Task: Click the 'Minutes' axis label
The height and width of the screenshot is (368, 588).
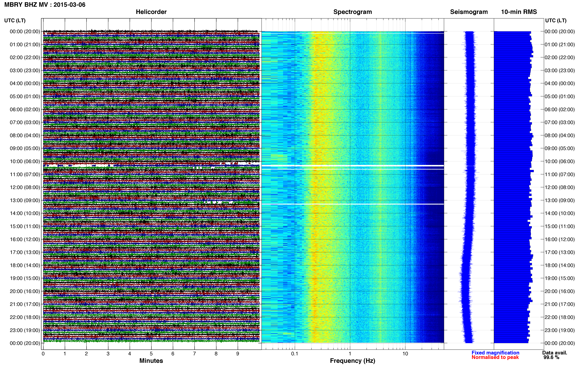Action: click(x=151, y=361)
